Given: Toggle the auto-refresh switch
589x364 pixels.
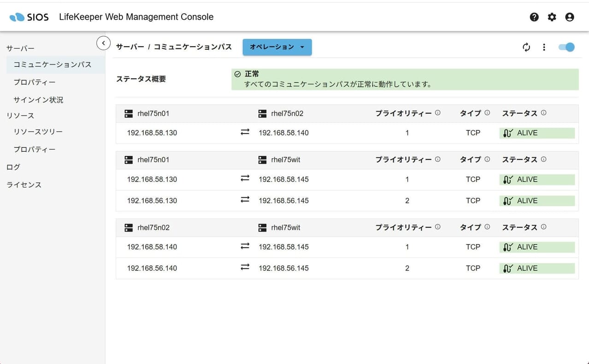Looking at the screenshot, I should pos(566,47).
